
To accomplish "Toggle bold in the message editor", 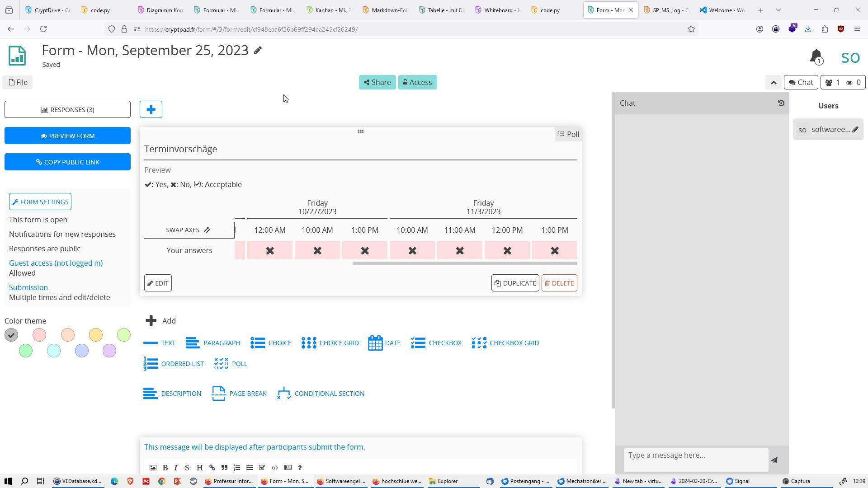I will [x=165, y=468].
